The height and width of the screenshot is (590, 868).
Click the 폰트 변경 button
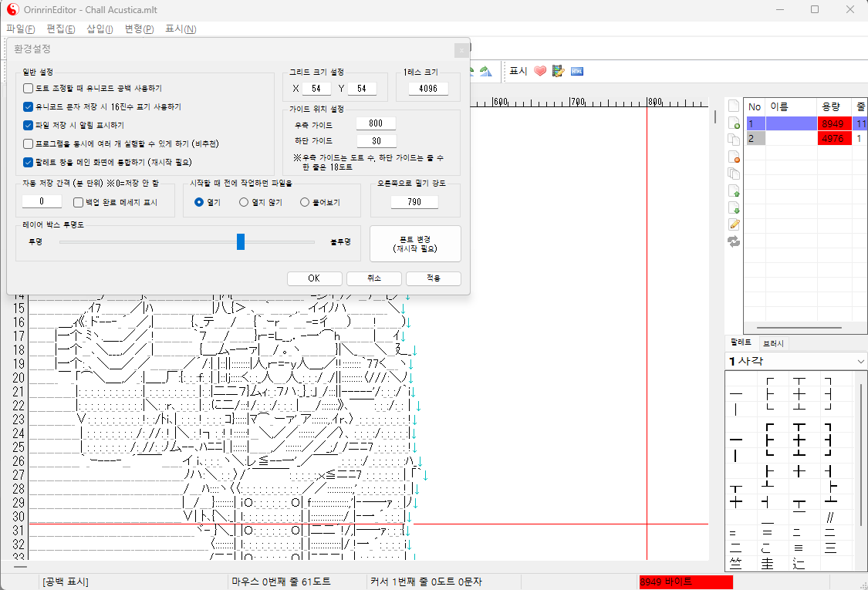click(415, 244)
